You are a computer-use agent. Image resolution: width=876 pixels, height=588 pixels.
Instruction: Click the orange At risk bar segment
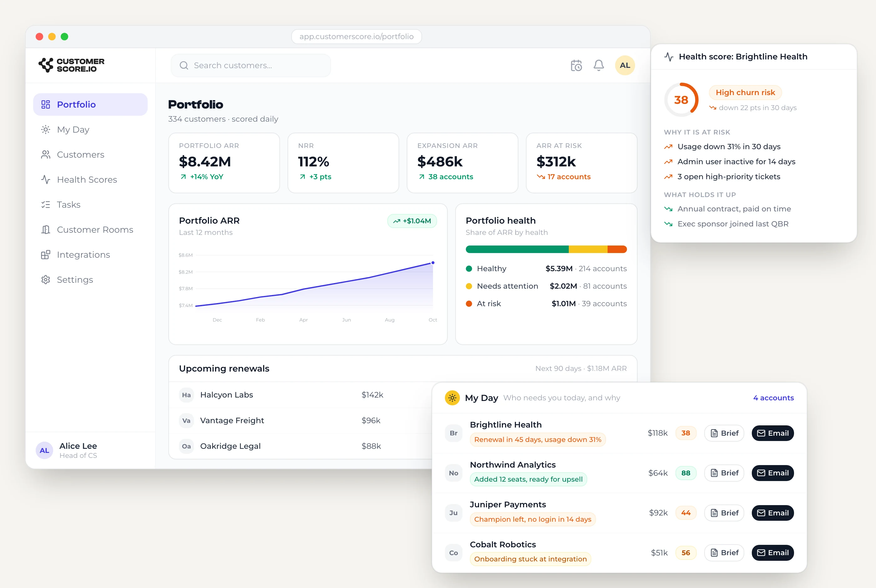[617, 249]
